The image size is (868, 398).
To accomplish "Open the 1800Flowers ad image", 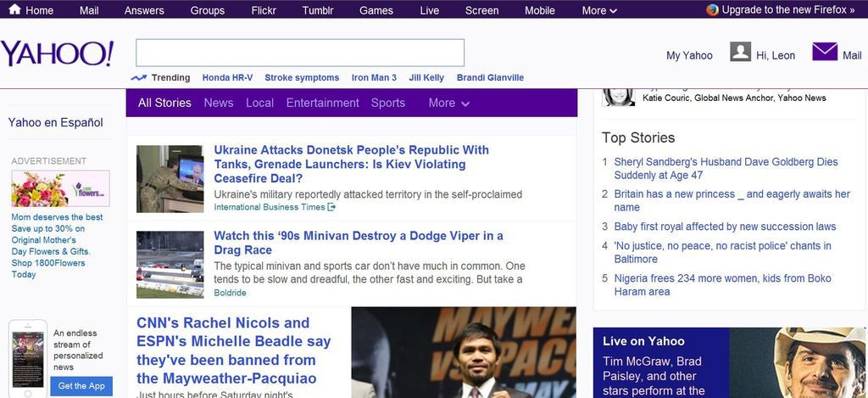I will (60, 188).
